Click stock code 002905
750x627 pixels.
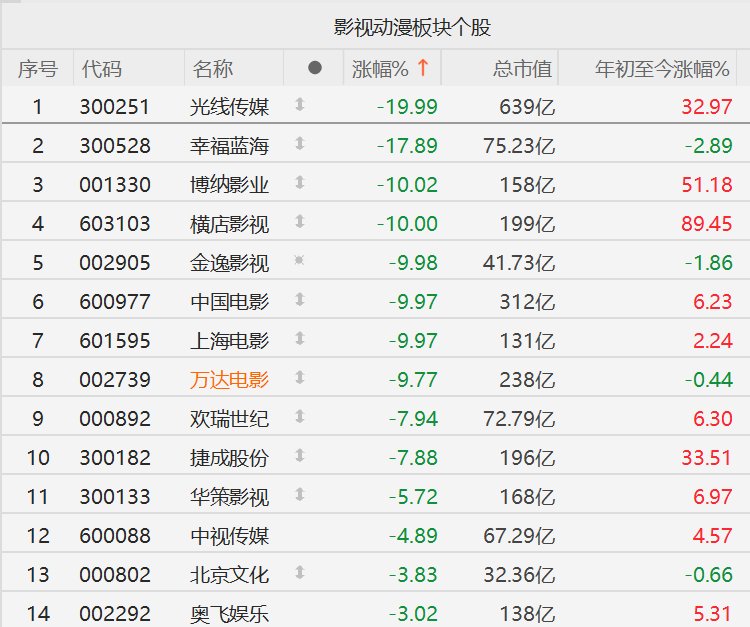pyautogui.click(x=115, y=263)
